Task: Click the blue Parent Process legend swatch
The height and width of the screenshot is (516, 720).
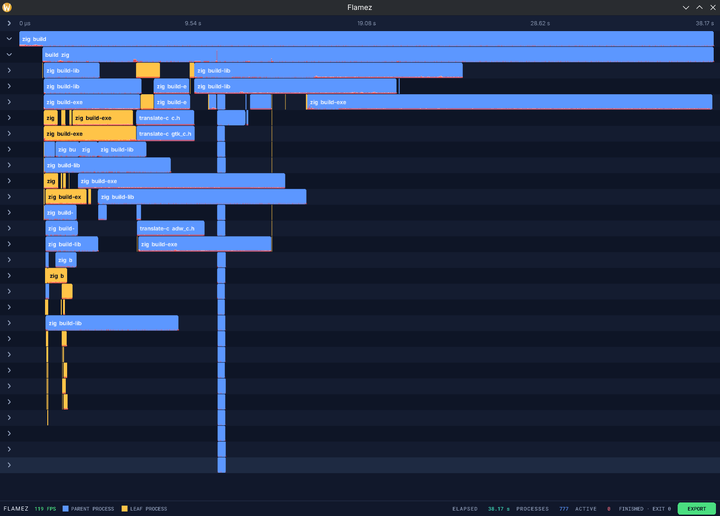Action: (x=66, y=509)
